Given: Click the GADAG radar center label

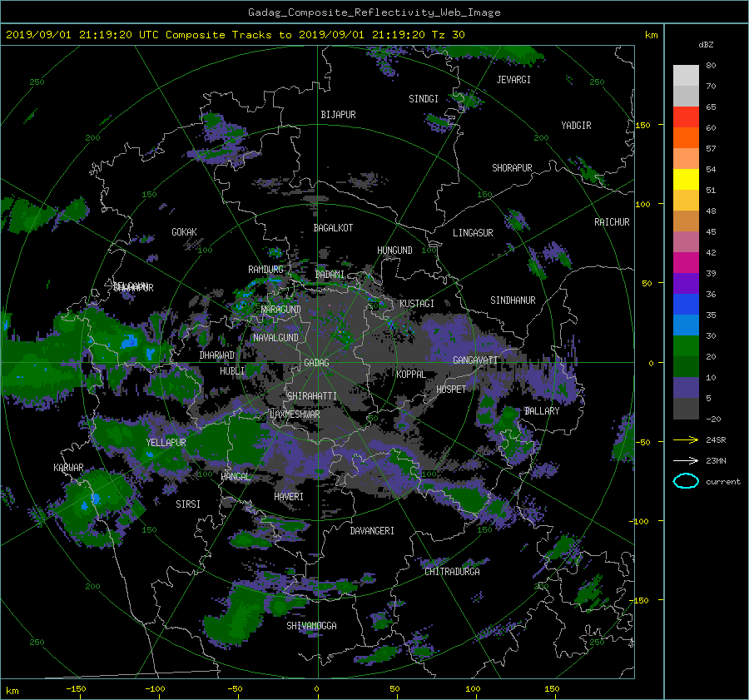Looking at the screenshot, I should (316, 363).
